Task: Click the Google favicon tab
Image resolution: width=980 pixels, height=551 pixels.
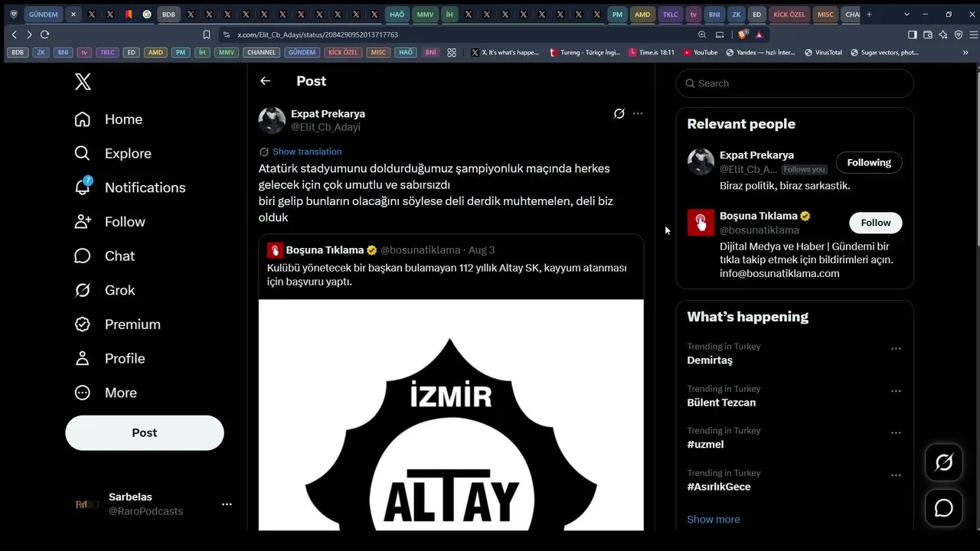Action: (147, 15)
